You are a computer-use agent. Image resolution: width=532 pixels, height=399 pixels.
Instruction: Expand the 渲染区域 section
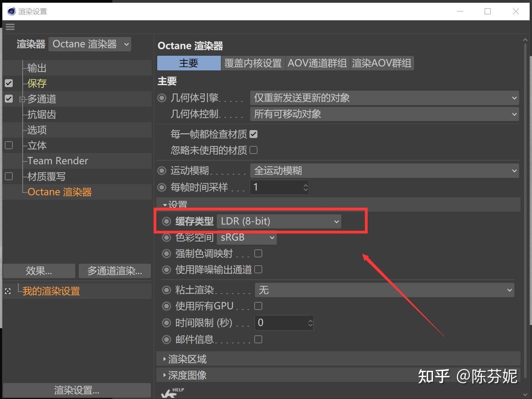[x=183, y=358]
